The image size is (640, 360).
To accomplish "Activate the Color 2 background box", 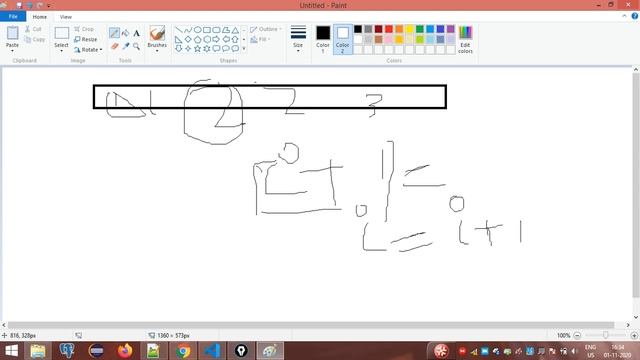I will 342,39.
